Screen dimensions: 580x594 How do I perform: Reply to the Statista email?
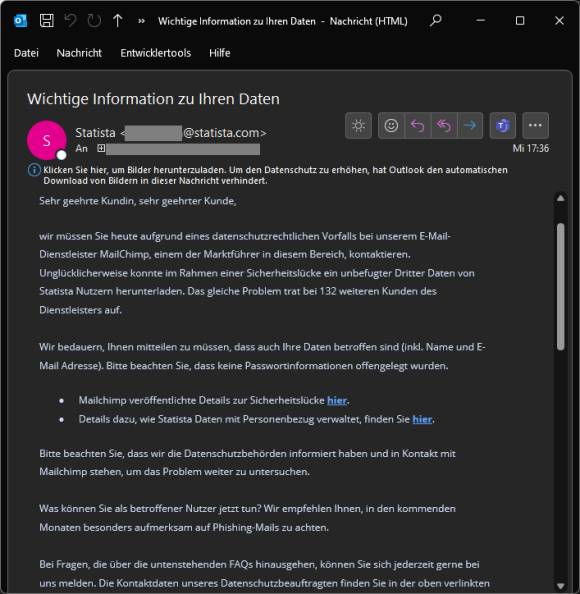(418, 125)
